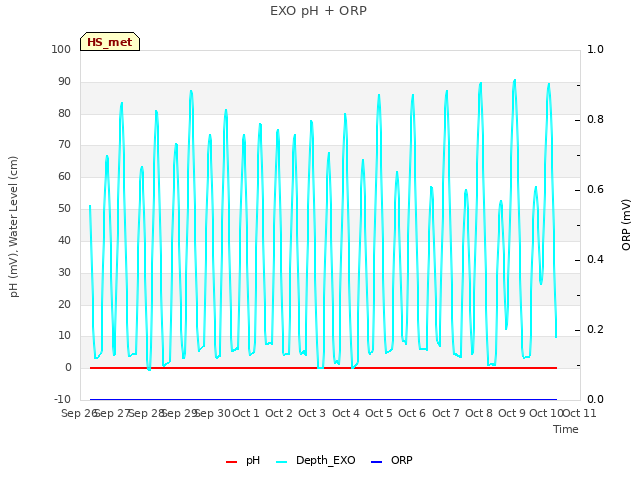Image resolution: width=640 pixels, height=480 pixels.
Task: Click the 1.0 right axis tick label
Action: [x=595, y=49]
